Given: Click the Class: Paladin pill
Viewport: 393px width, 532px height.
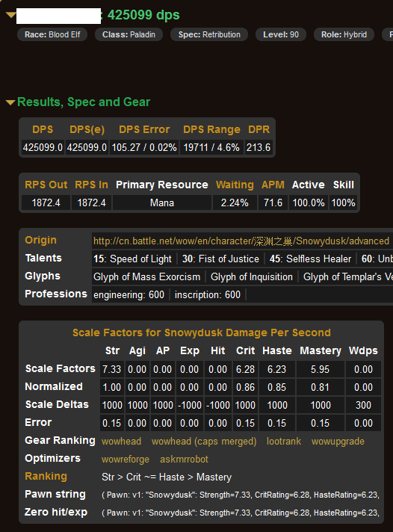Looking at the screenshot, I should point(129,34).
